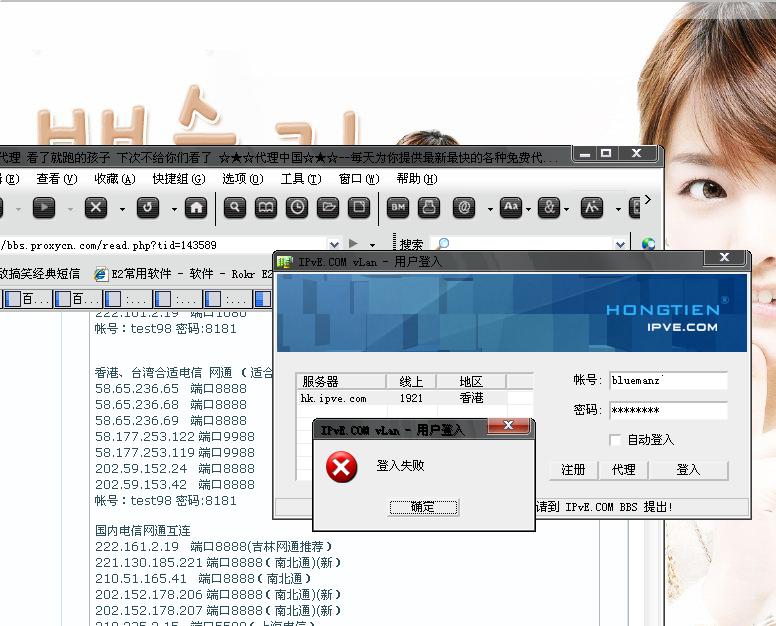776x626 pixels.
Task: Click the Aa font size toolbar icon
Action: [x=511, y=207]
